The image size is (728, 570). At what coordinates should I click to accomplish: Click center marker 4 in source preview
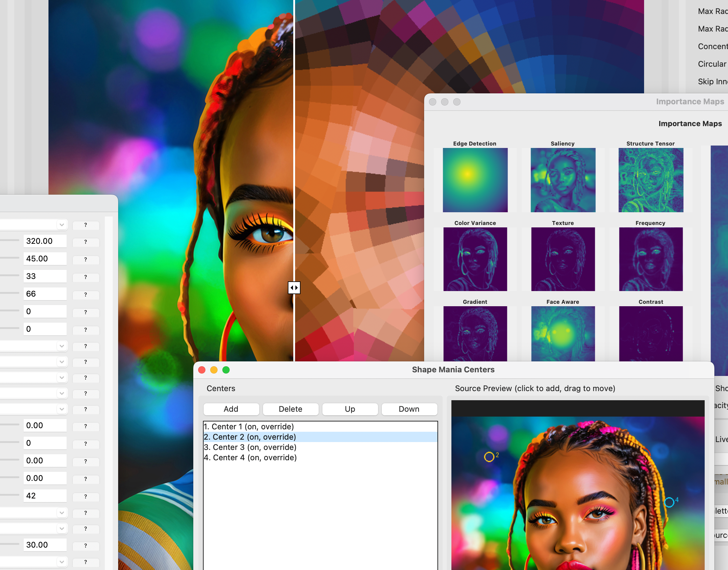[669, 502]
